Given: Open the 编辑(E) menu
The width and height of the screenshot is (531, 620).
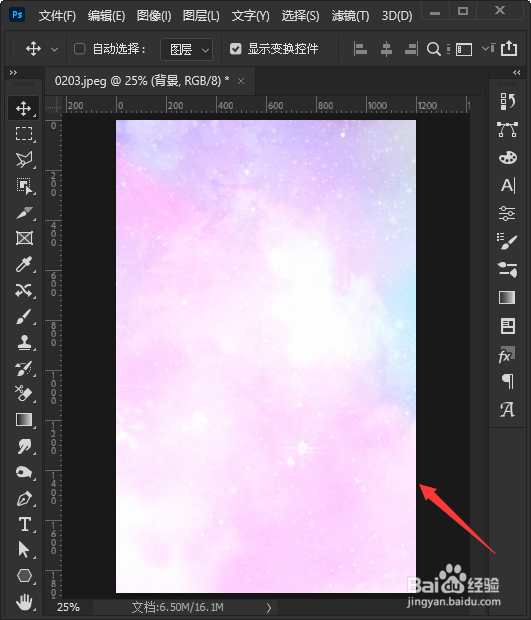Looking at the screenshot, I should pos(106,16).
